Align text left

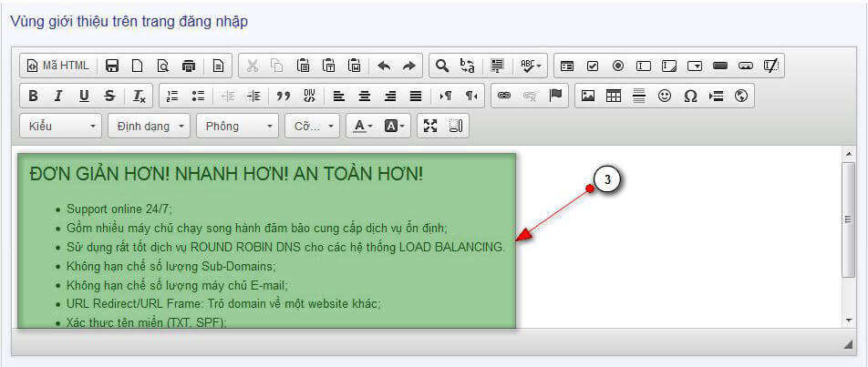[x=339, y=97]
